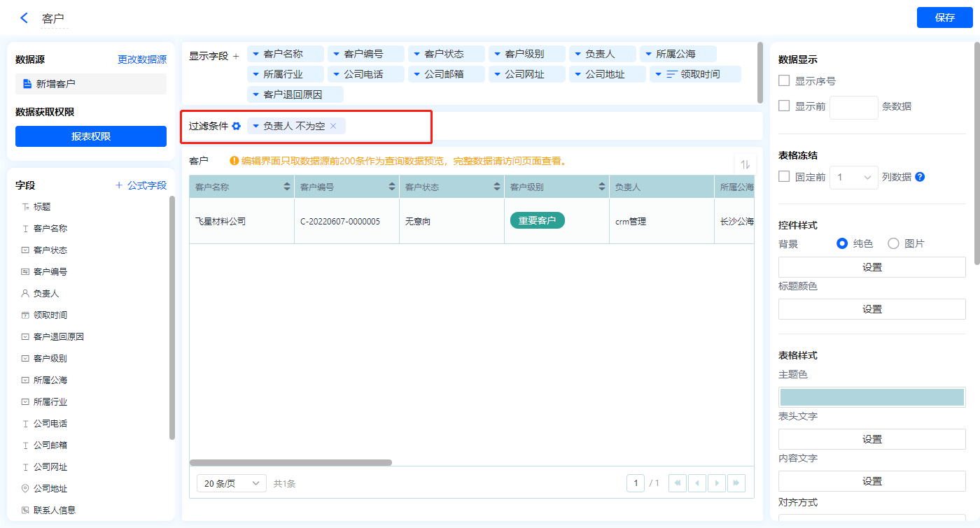Remove the 负责人 不为空 filter tag
This screenshot has width=980, height=528.
point(333,126)
